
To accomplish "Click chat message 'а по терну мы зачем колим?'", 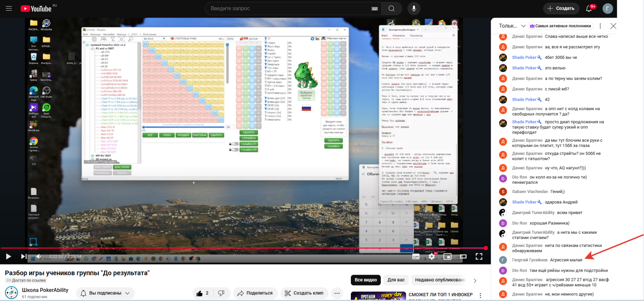I will (574, 79).
